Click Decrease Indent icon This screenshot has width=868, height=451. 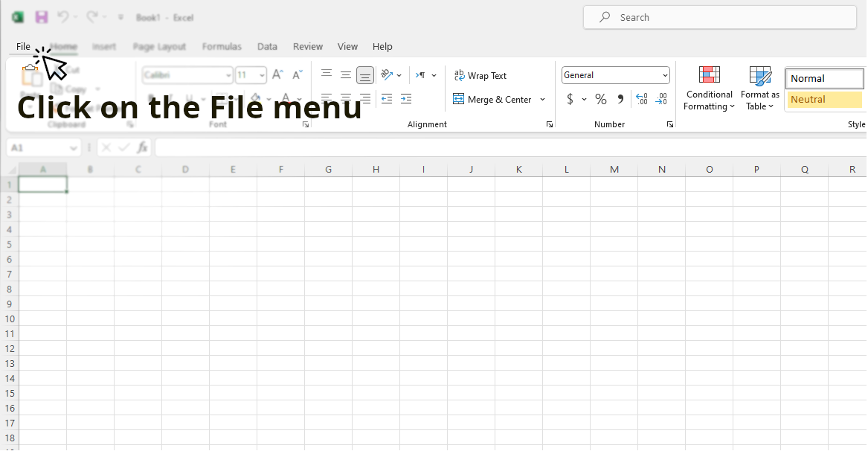click(x=386, y=99)
